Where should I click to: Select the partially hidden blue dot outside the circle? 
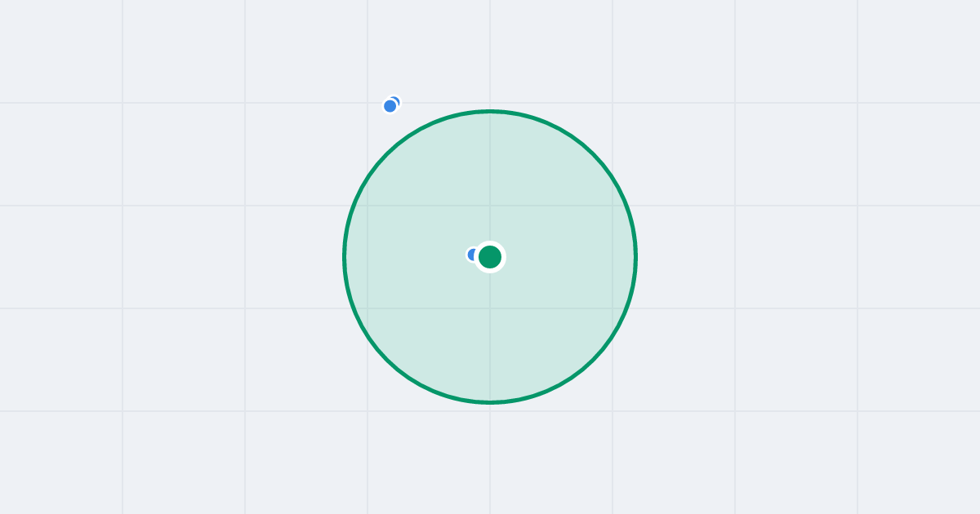tap(396, 100)
